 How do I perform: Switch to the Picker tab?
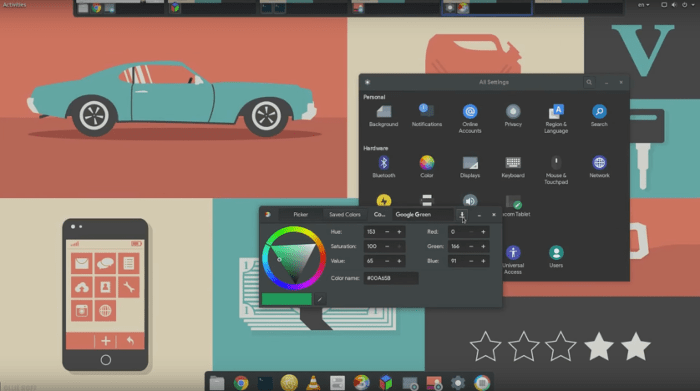point(300,215)
